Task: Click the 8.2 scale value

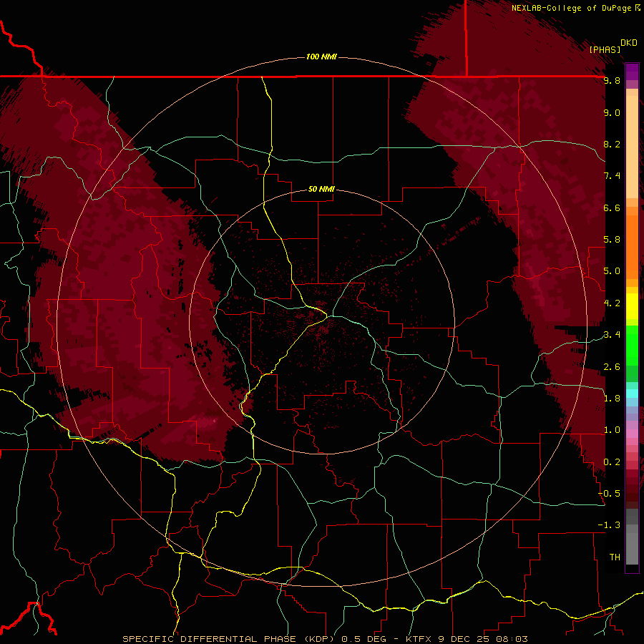Action: [612, 144]
